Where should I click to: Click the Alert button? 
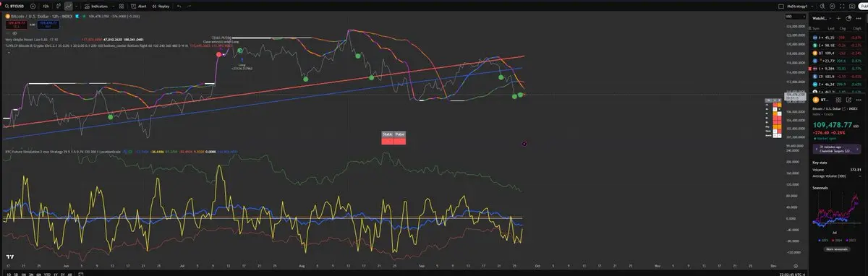(x=138, y=7)
